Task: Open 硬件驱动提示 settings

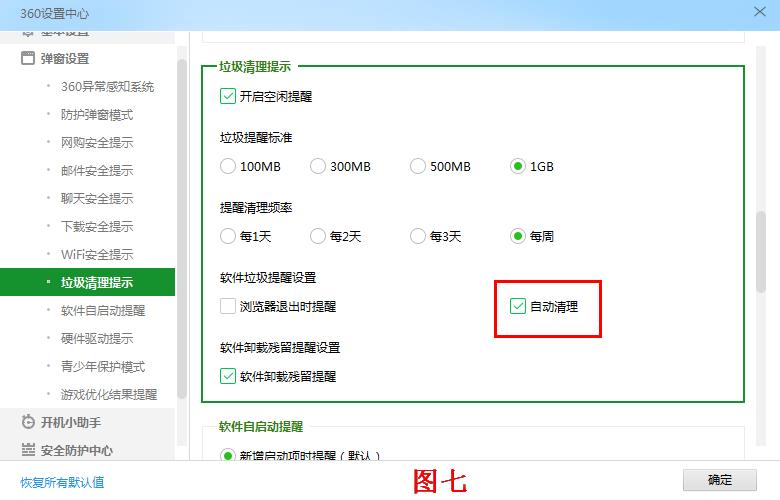Action: (x=97, y=338)
